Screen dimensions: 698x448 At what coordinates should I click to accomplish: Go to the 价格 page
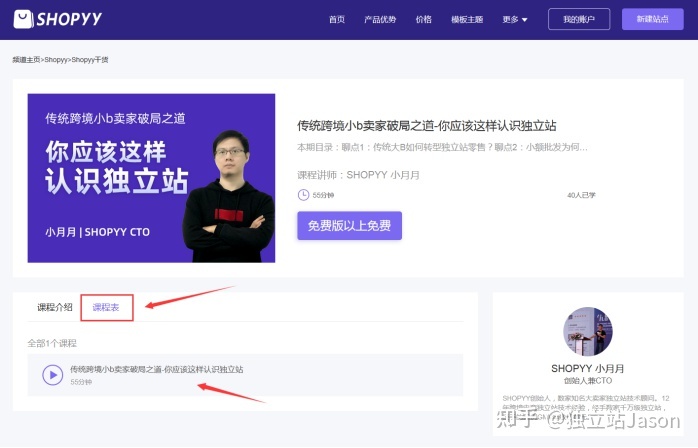point(423,20)
